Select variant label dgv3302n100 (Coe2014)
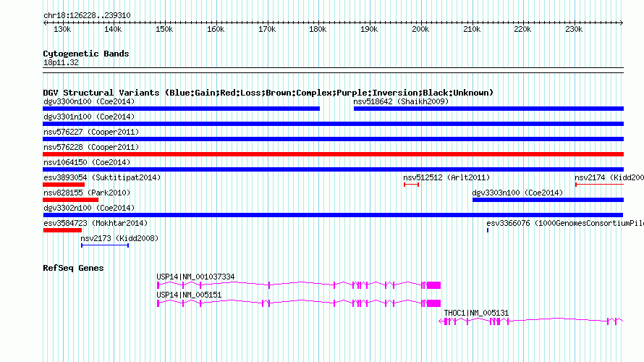Viewport: 644px width, 362px height. [x=89, y=208]
